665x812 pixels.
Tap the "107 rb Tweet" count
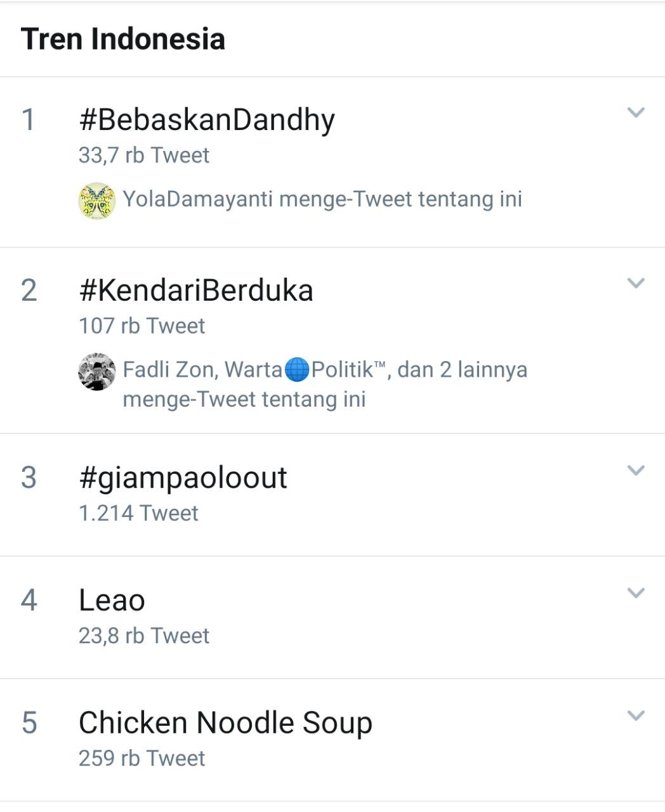click(142, 326)
